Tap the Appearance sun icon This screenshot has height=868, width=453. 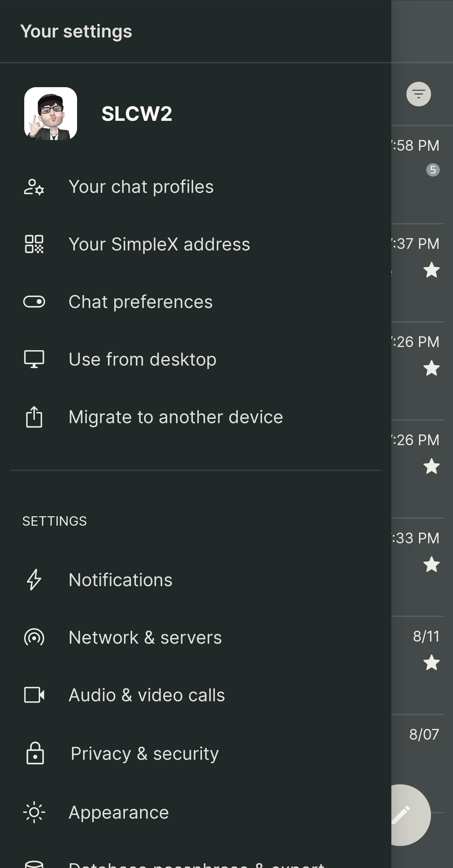click(34, 812)
